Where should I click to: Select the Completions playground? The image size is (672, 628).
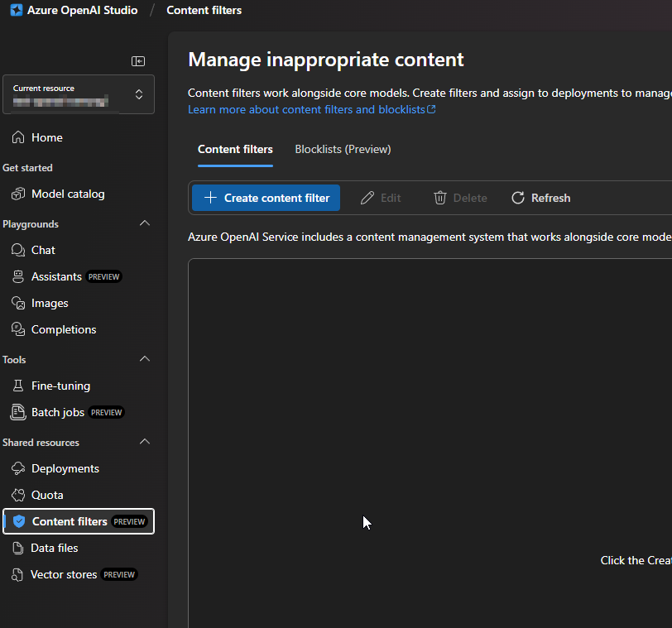[62, 328]
